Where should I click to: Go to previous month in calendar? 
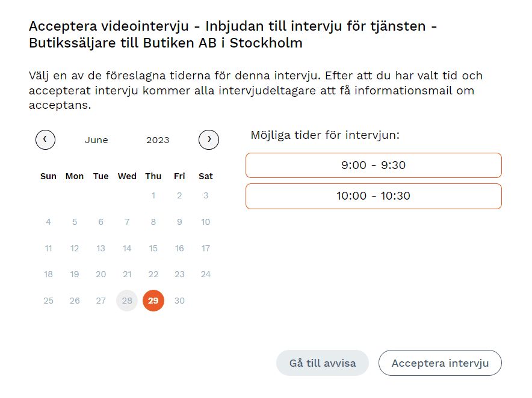click(x=45, y=139)
